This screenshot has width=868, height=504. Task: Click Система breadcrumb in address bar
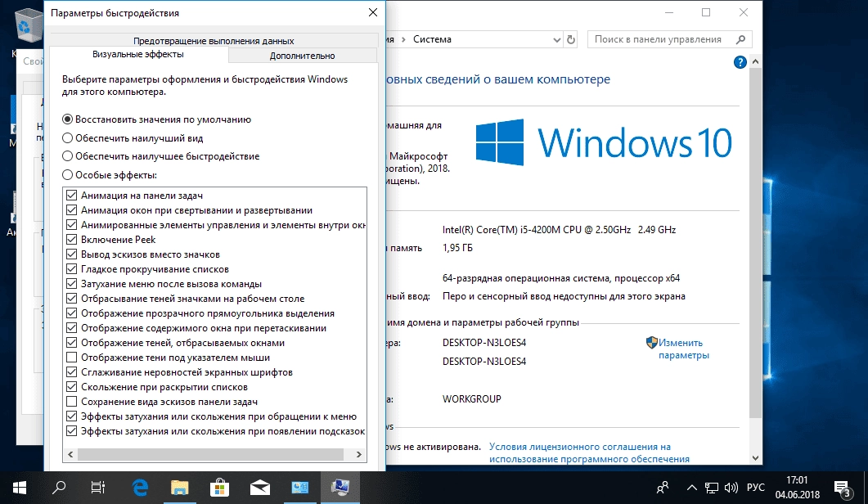[x=432, y=39]
